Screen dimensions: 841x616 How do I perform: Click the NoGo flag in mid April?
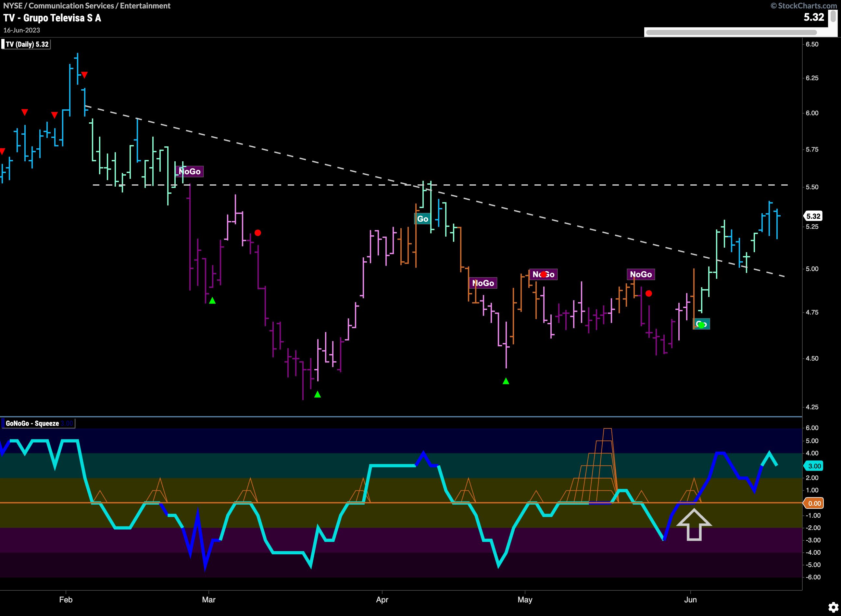point(483,283)
